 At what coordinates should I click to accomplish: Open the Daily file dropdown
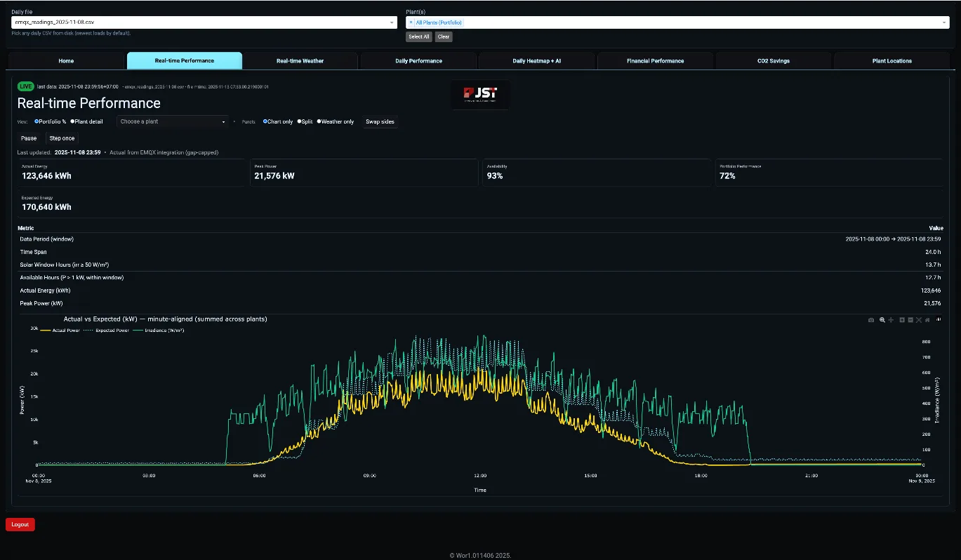[x=205, y=22]
